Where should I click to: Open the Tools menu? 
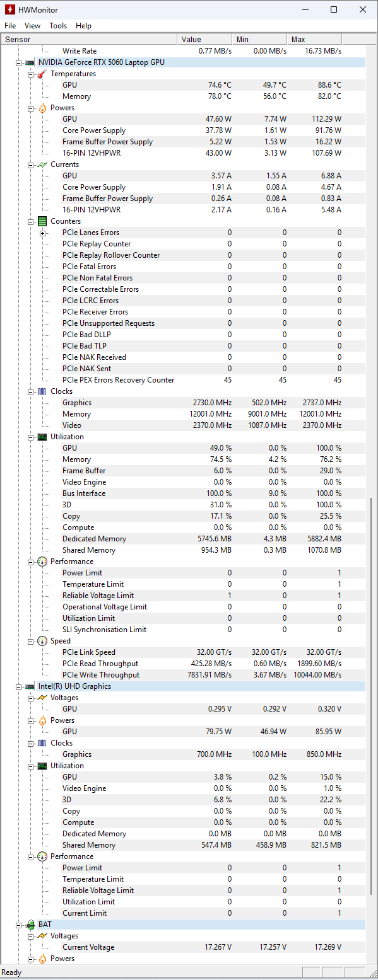point(58,26)
